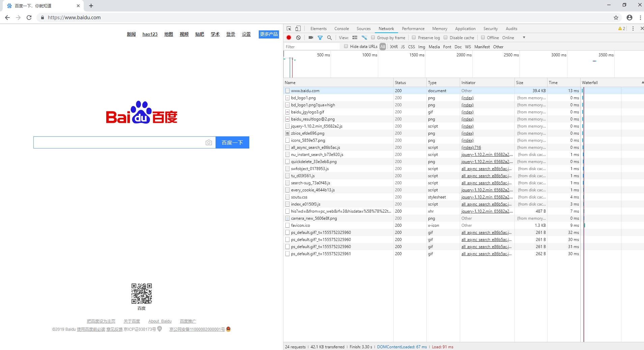
Task: Click the Baidu QR code
Action: click(142, 293)
